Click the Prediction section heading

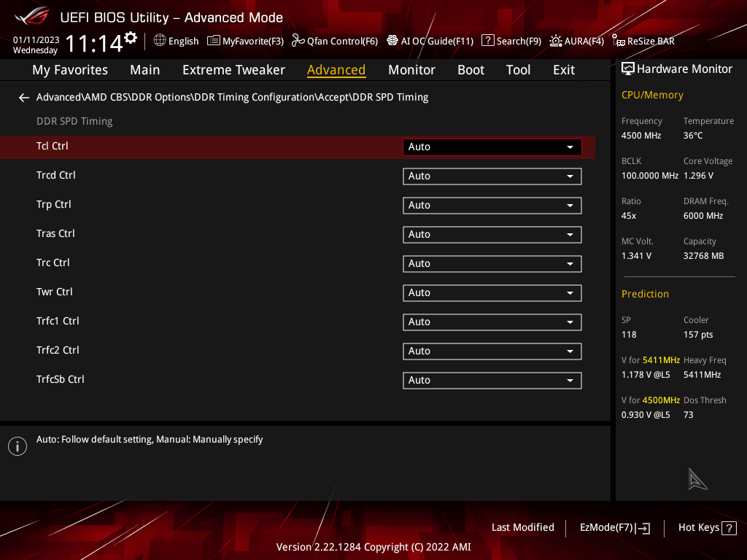pyautogui.click(x=645, y=295)
